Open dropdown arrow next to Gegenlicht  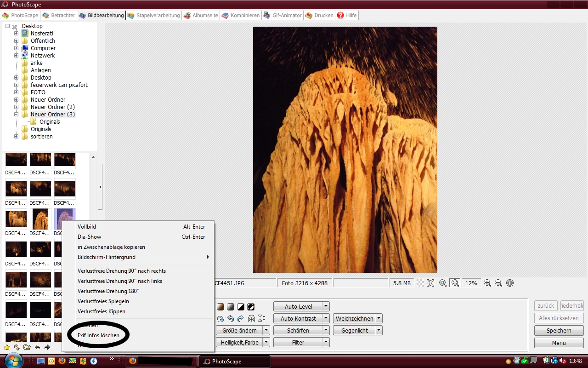379,331
